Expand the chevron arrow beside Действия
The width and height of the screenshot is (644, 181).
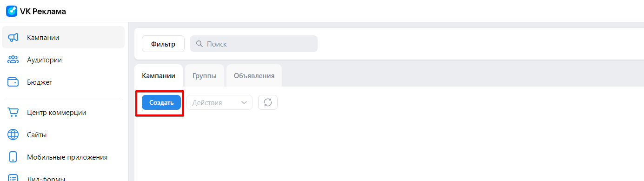click(244, 103)
